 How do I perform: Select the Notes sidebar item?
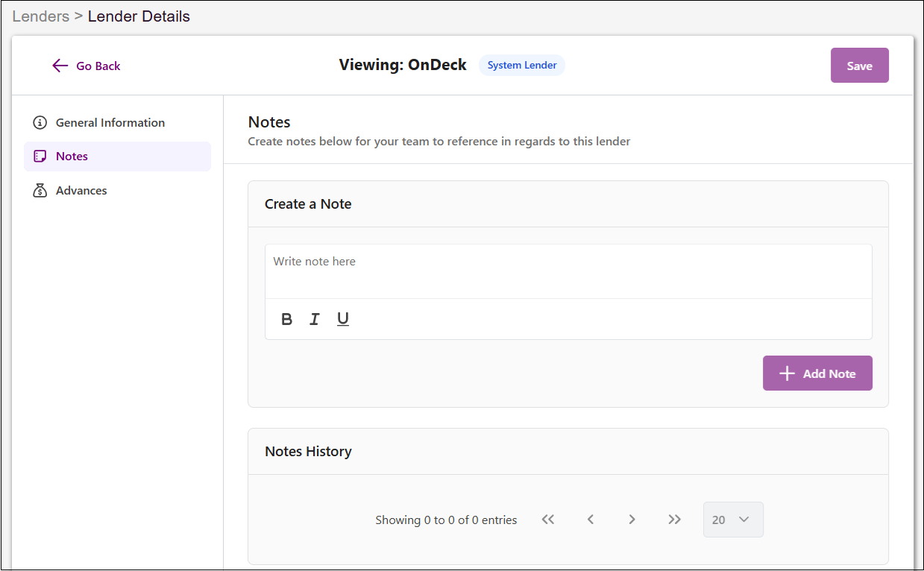pos(117,157)
